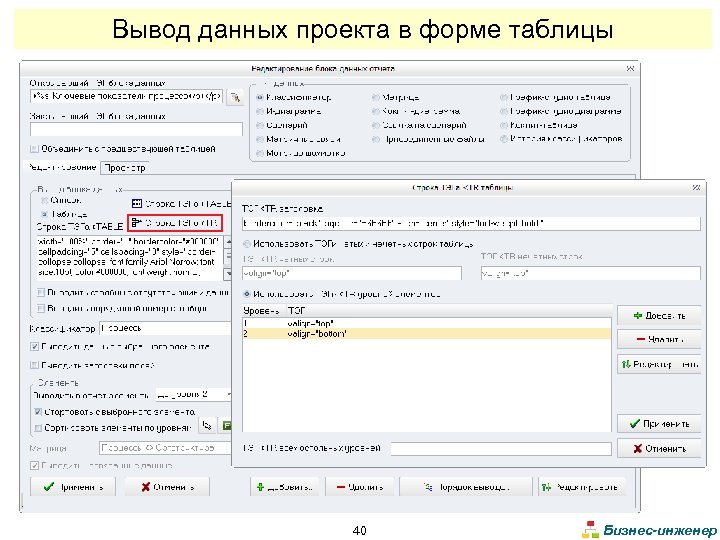Select level 1 row valign="top"
Image resolution: width=720 pixels, height=540 pixels.
pos(427,323)
